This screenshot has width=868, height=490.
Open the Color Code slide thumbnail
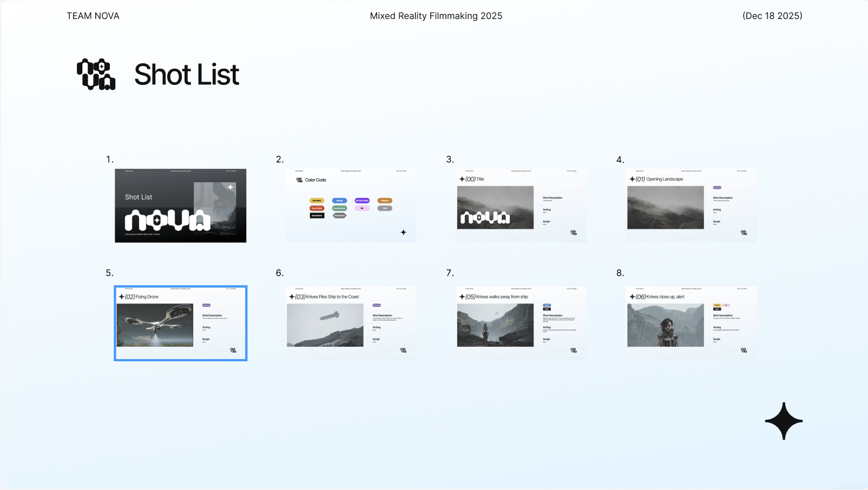351,206
